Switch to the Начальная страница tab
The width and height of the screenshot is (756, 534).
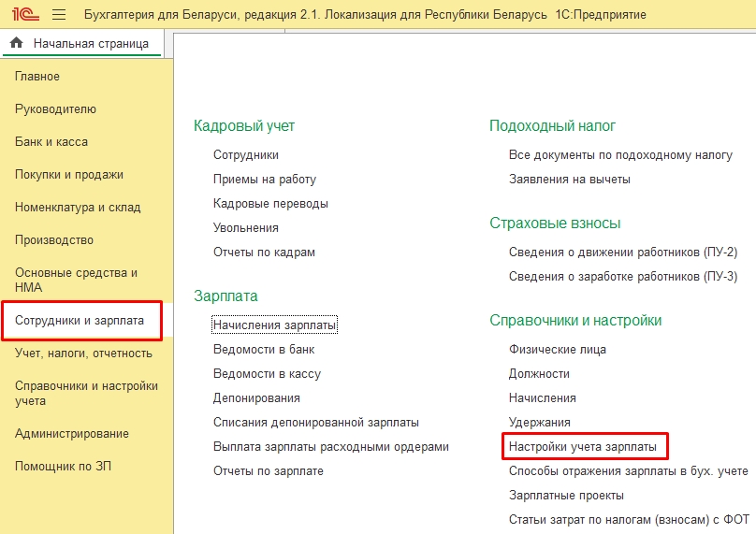pos(82,43)
